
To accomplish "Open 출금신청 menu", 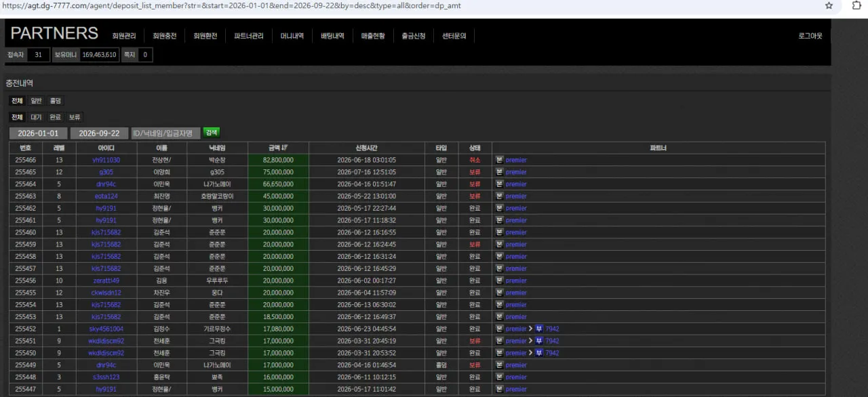I will pos(414,36).
